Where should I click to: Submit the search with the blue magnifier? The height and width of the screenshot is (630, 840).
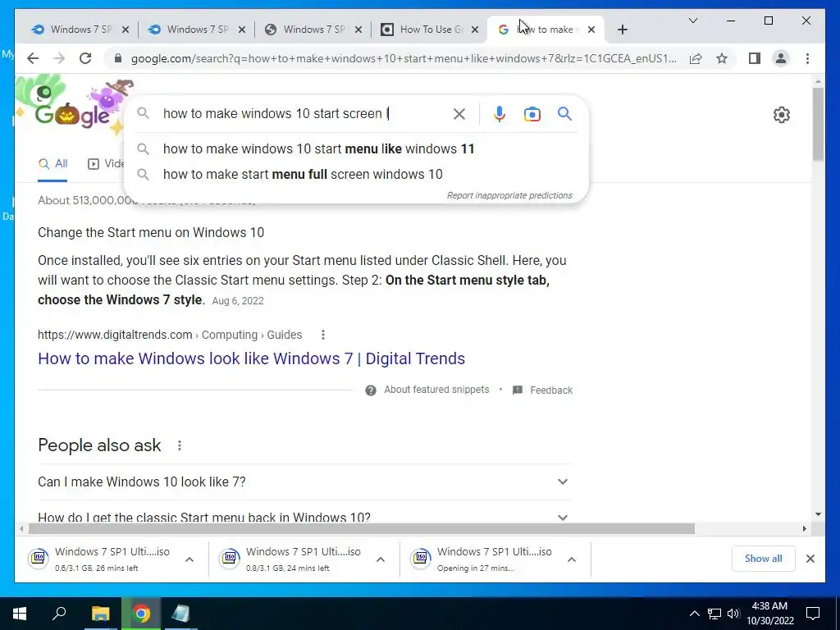[x=564, y=113]
